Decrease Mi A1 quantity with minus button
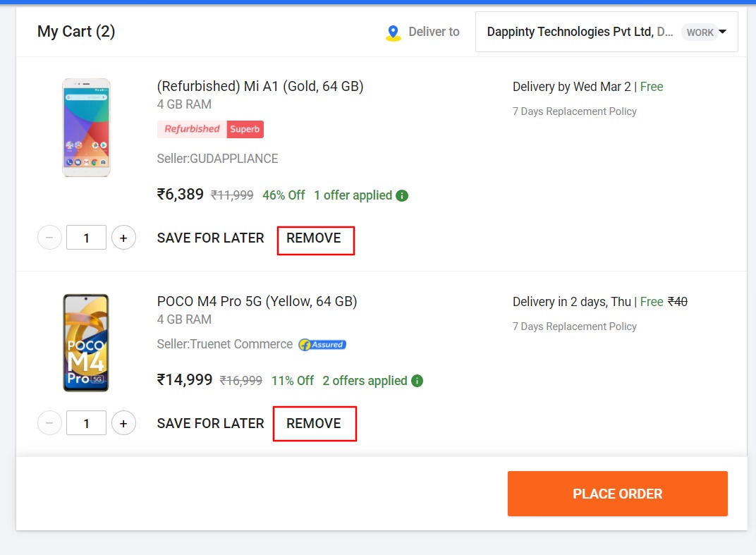756x555 pixels. [49, 238]
